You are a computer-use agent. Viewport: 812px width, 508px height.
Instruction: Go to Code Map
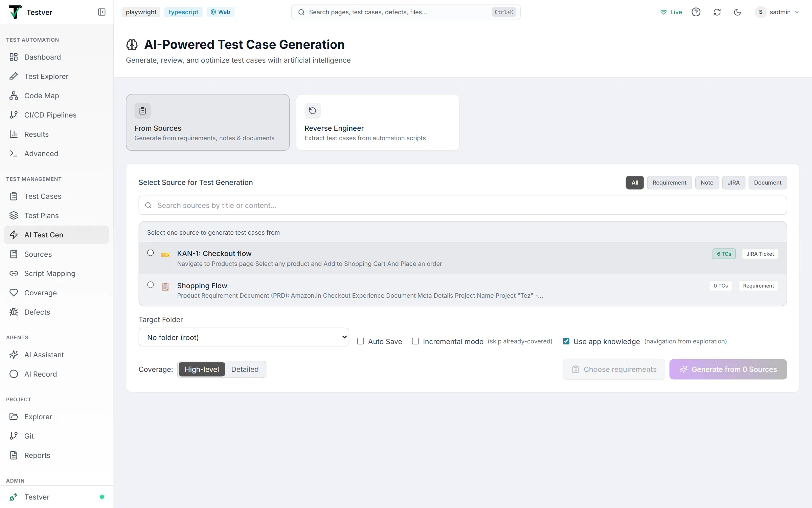pos(57,96)
